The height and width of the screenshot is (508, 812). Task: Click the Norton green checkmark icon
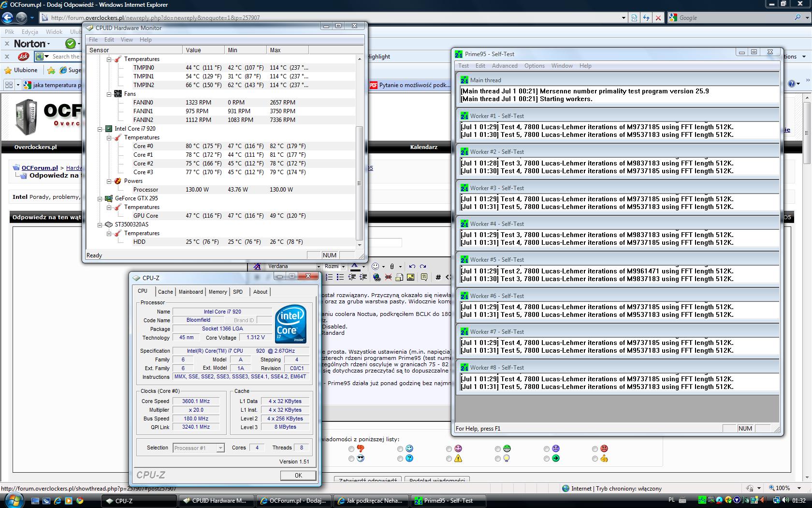71,44
